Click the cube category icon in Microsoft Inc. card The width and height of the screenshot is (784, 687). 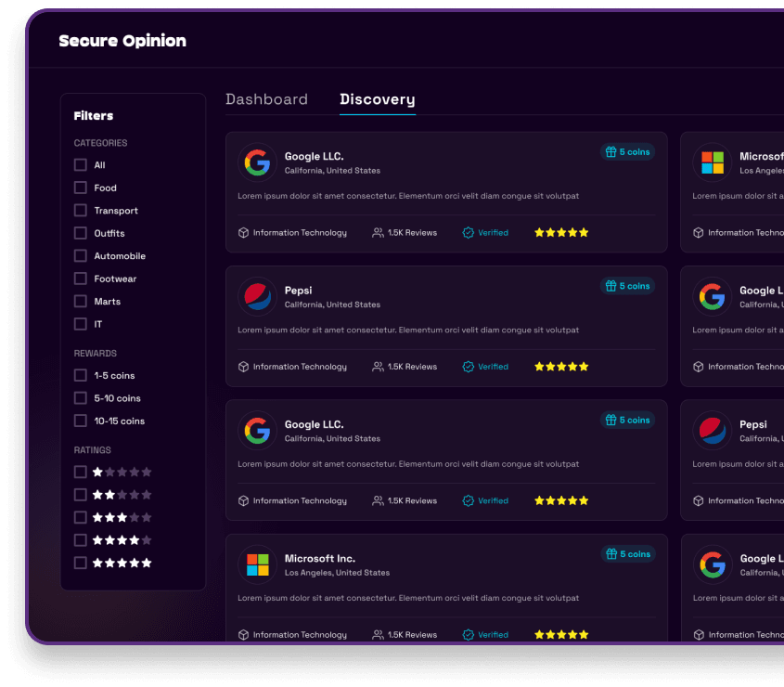243,635
